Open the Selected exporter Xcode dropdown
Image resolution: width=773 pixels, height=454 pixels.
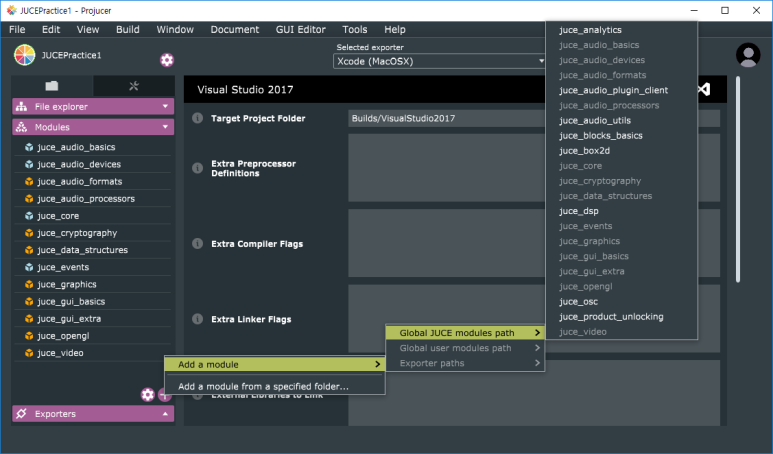[x=439, y=61]
